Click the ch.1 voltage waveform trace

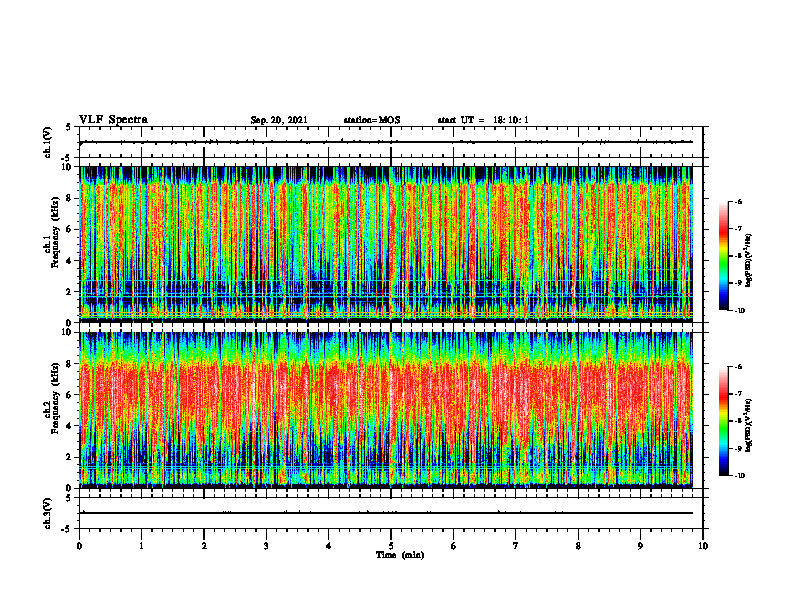click(386, 142)
